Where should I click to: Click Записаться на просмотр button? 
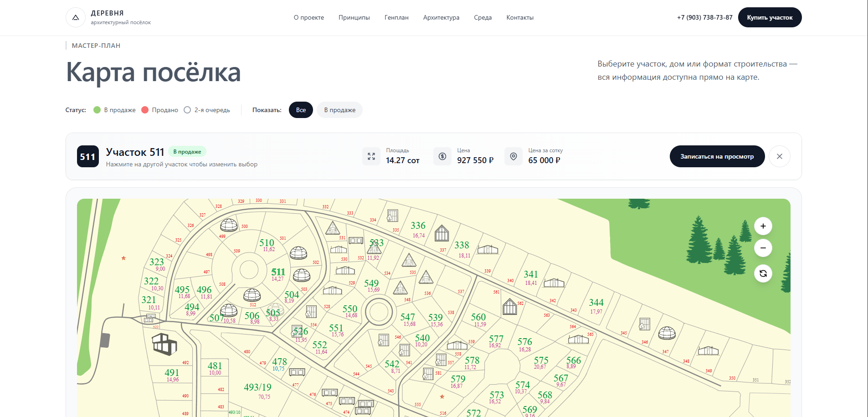pos(717,156)
